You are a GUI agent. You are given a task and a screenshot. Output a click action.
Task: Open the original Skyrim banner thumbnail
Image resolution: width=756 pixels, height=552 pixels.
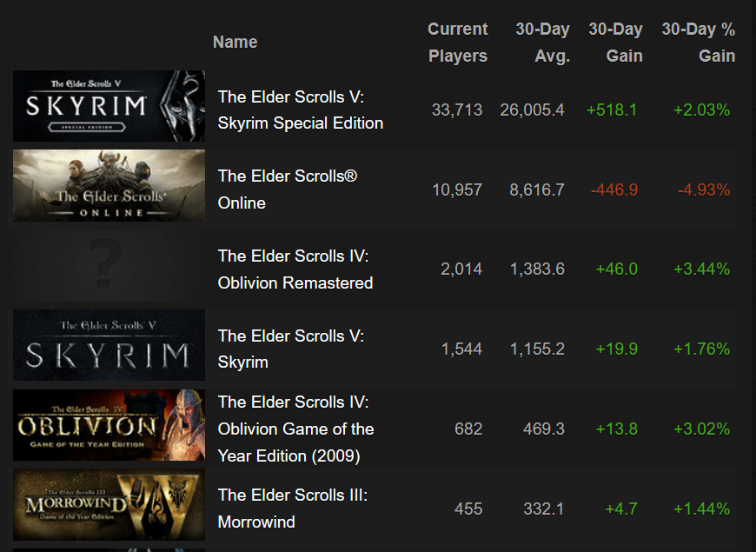[x=109, y=345]
